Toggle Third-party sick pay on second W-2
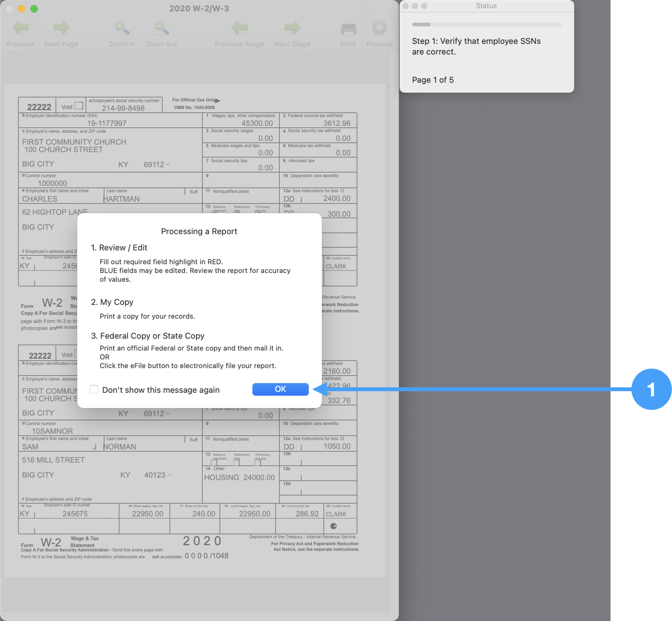This screenshot has width=672, height=621. click(x=258, y=463)
